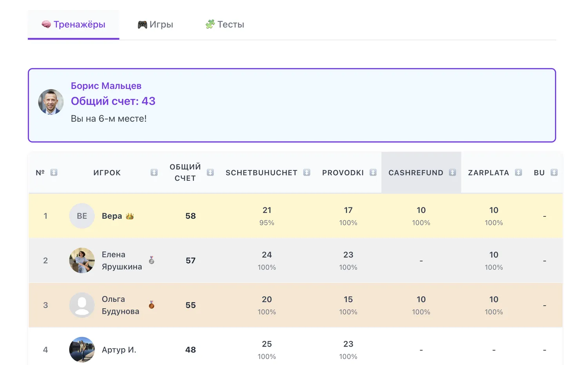Click sort icon next to ИГРОК header
This screenshot has height=365, width=588.
154,173
